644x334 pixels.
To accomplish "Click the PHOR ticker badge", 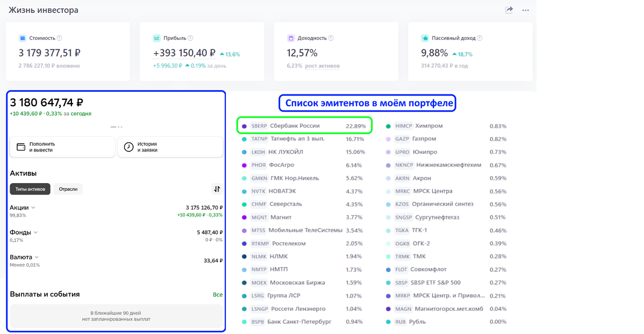I will pyautogui.click(x=258, y=165).
